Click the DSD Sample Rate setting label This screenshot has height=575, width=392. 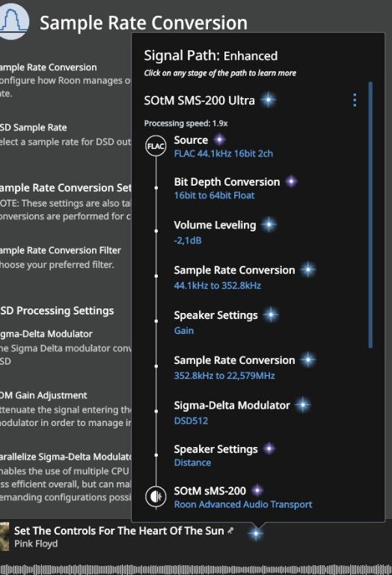34,127
